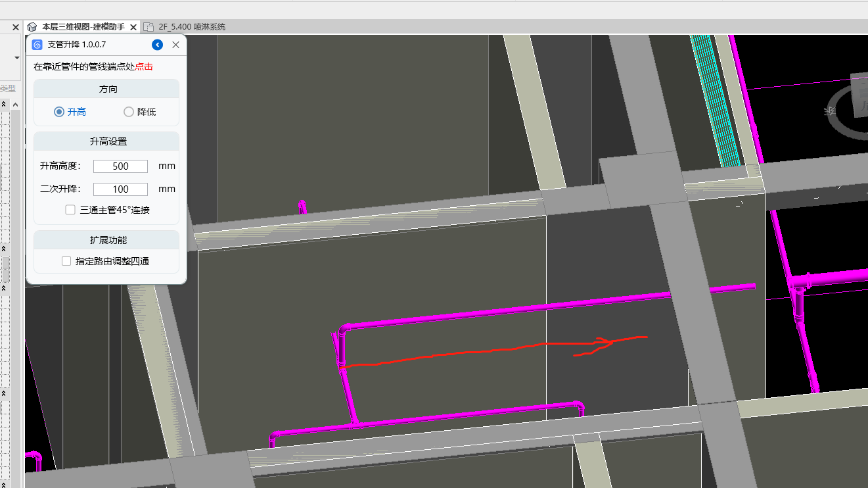This screenshot has height=488, width=868.
Task: Select the 升高 direction radio button
Action: click(x=59, y=112)
